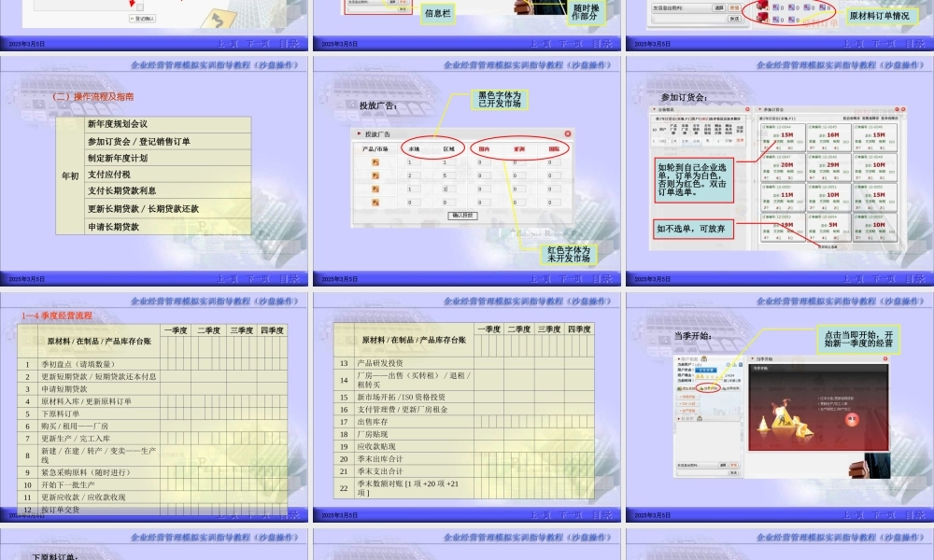The image size is (934, 560).
Task: Click 目录 on the 信息栏 slide
Action: tap(602, 44)
